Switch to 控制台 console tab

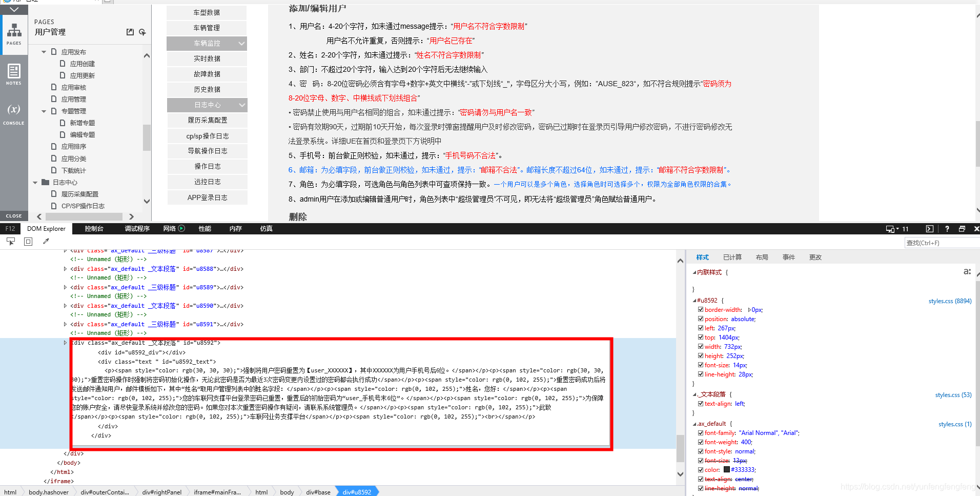(x=94, y=229)
